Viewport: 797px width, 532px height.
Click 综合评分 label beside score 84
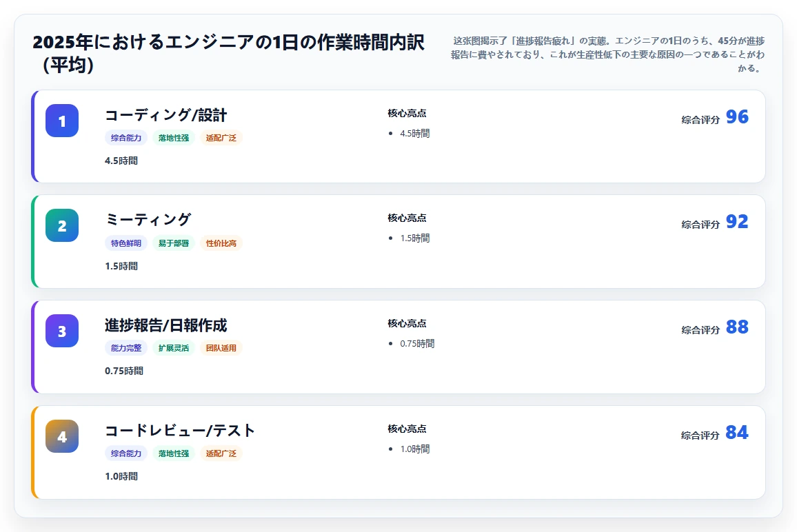700,436
